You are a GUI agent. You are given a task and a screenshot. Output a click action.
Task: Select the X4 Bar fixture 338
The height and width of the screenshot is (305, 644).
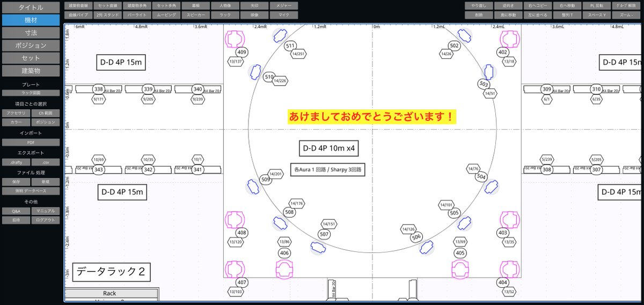pos(98,89)
